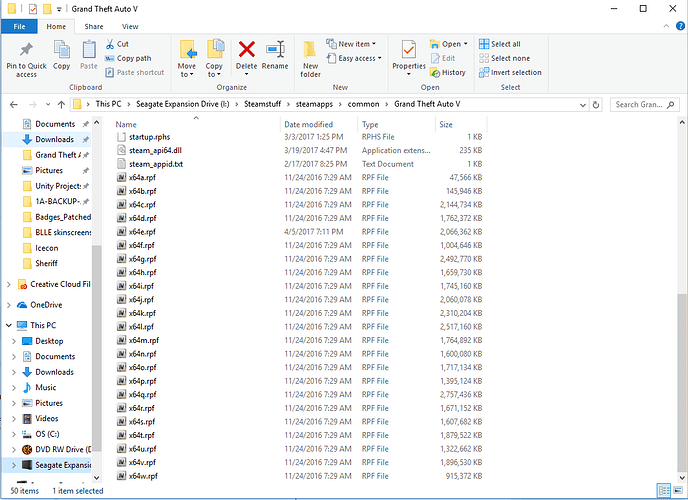Image resolution: width=688 pixels, height=500 pixels.
Task: Expand the OS (C:) drive node
Action: coord(14,434)
